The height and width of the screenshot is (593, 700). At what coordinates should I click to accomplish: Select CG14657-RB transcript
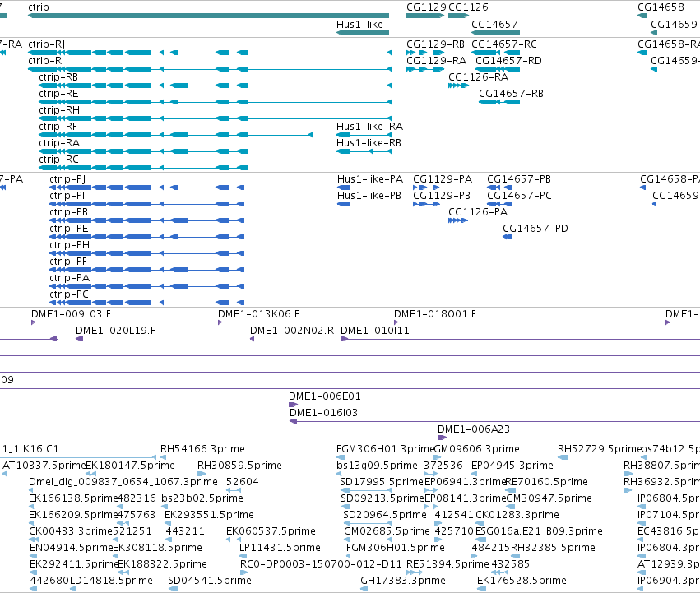pos(499,102)
